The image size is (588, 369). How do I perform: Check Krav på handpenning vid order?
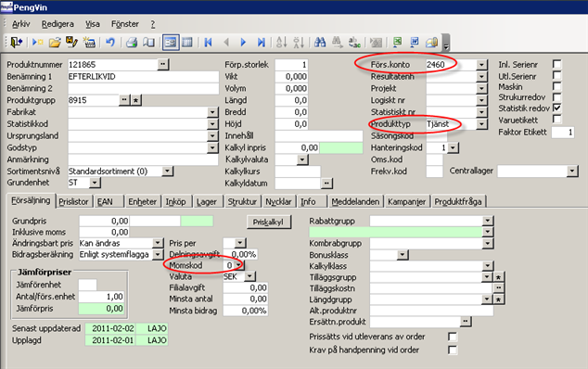click(x=453, y=350)
